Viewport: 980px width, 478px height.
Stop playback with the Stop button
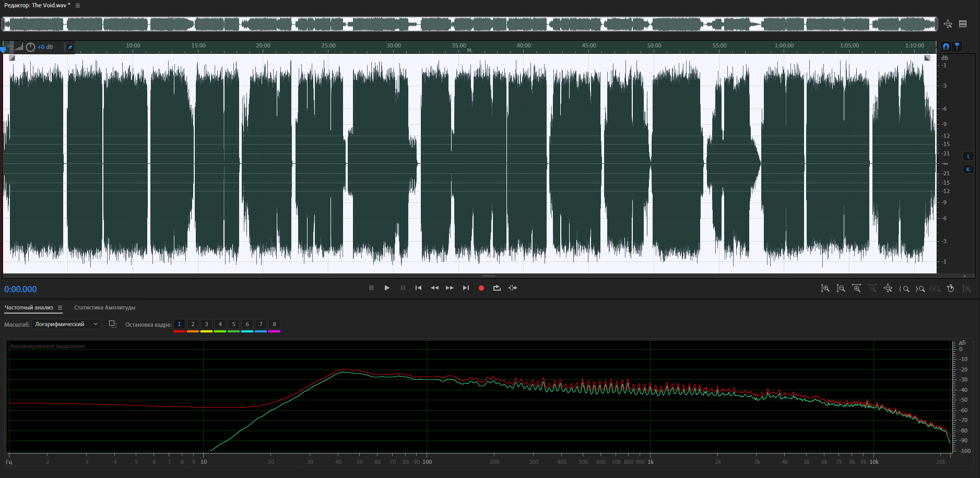coord(371,288)
